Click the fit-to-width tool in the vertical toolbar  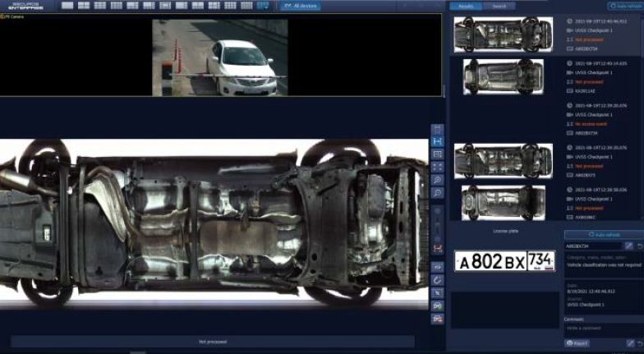coord(438,142)
